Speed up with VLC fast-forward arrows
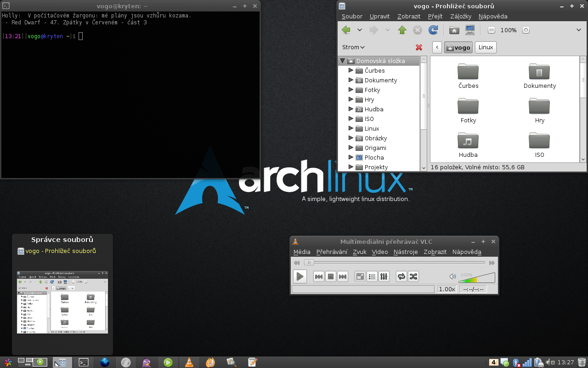The height and width of the screenshot is (368, 588). (x=492, y=263)
